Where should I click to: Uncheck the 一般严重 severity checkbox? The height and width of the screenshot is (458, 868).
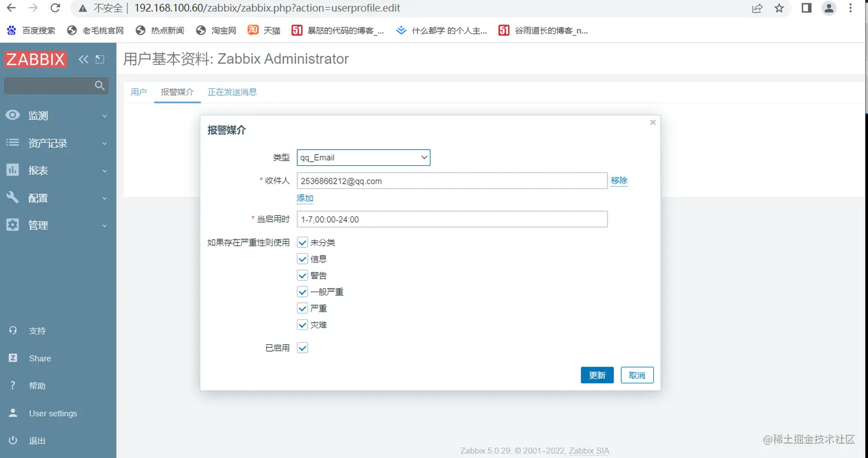click(x=303, y=292)
